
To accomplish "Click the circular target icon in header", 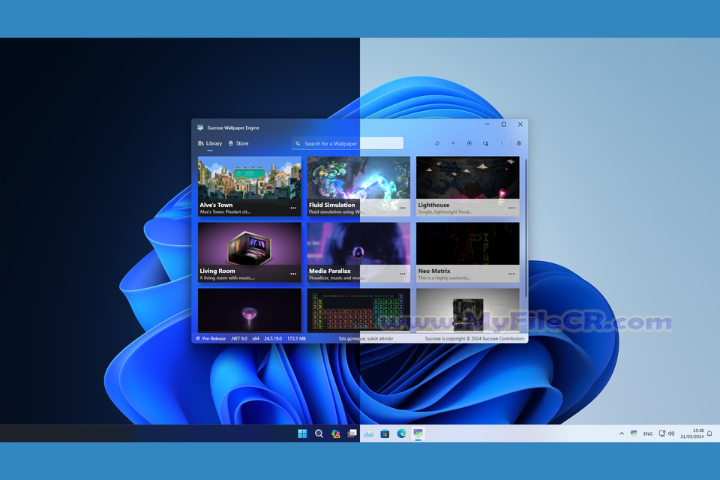I will (x=469, y=143).
